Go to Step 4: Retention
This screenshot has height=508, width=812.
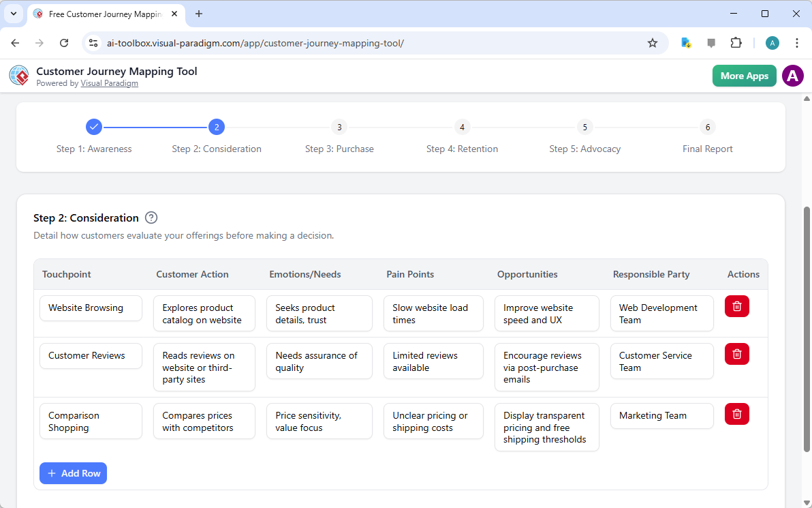(x=462, y=127)
